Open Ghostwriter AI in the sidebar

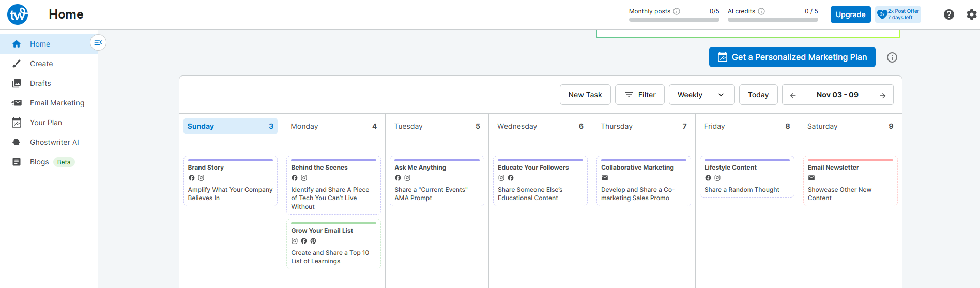coord(49,142)
